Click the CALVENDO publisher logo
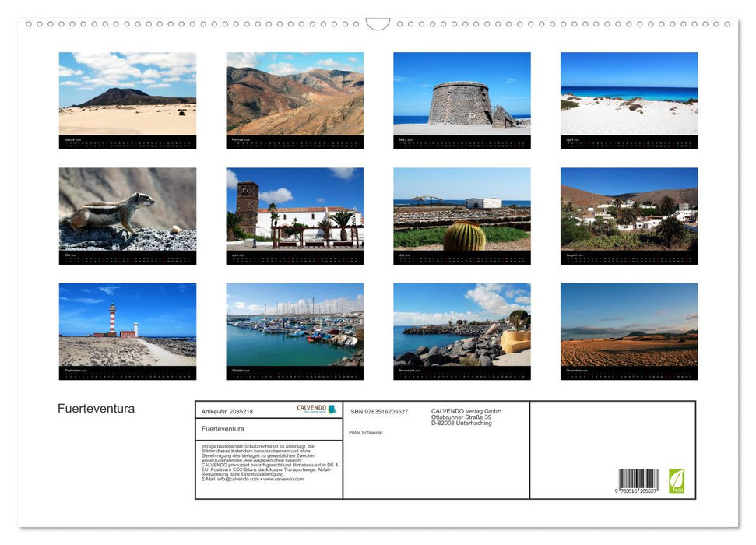This screenshot has height=545, width=756. (x=311, y=408)
